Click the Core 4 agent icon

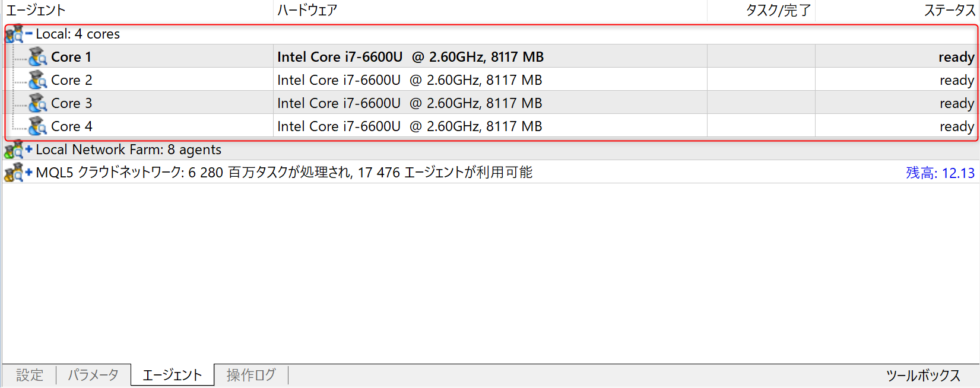(37, 126)
